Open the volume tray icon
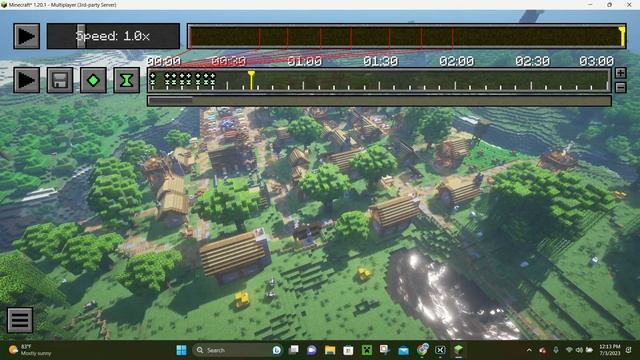This screenshot has width=640, height=360. (579, 350)
